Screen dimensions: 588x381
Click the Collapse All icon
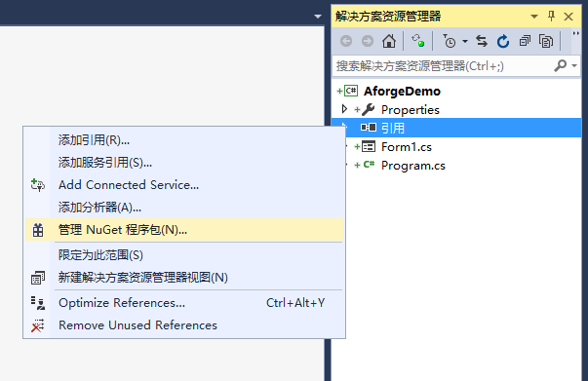tap(525, 41)
